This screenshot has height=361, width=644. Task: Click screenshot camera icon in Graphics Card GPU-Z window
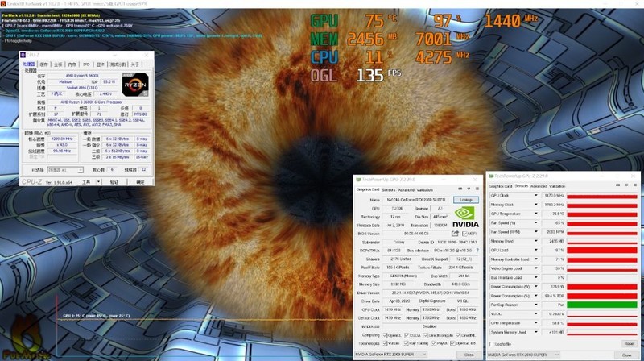click(460, 189)
